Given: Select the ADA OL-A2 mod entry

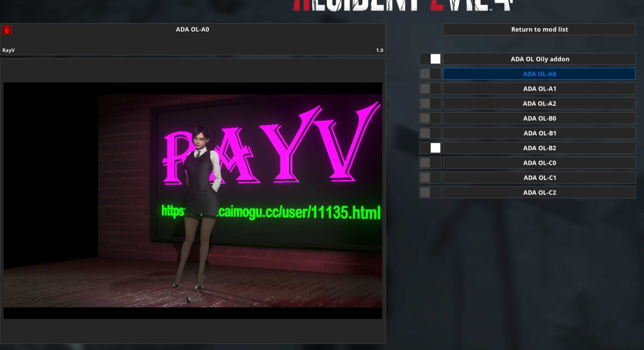Looking at the screenshot, I should (539, 104).
